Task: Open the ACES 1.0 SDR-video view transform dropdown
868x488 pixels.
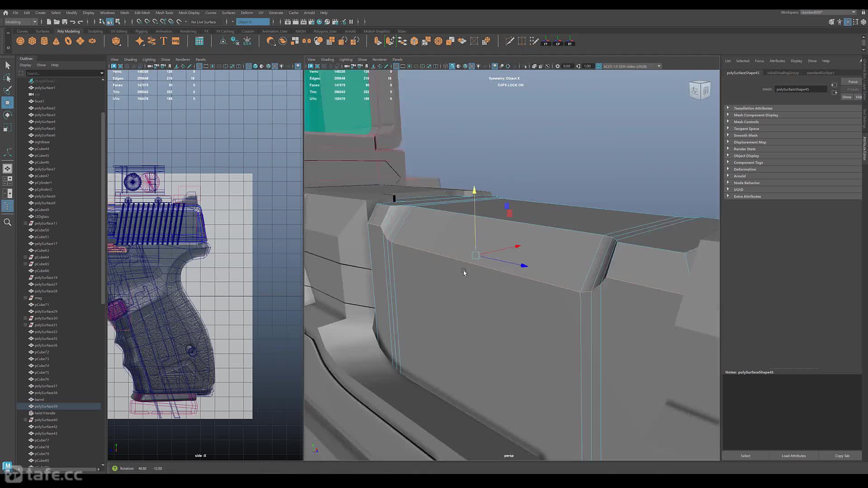Action: pyautogui.click(x=632, y=66)
